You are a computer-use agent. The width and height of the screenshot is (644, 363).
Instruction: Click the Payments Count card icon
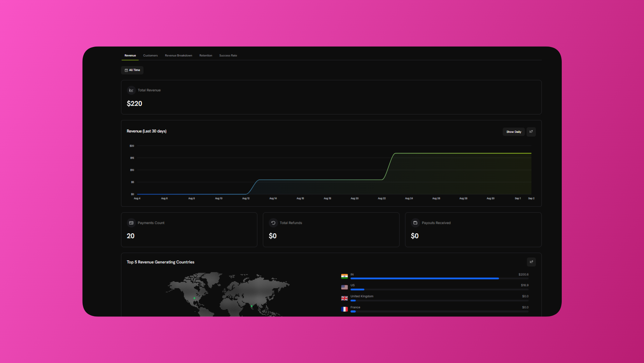[x=131, y=223]
